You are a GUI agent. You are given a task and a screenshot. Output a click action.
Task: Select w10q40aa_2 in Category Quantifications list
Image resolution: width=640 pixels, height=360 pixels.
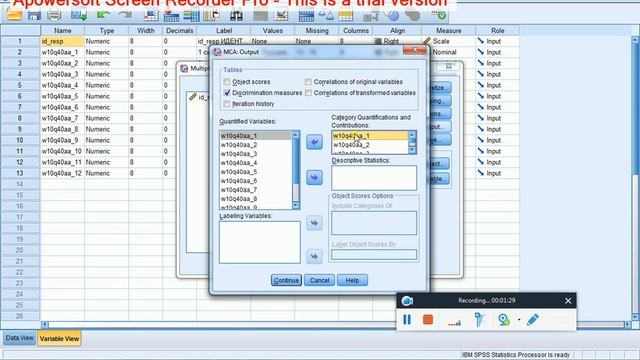coord(370,145)
